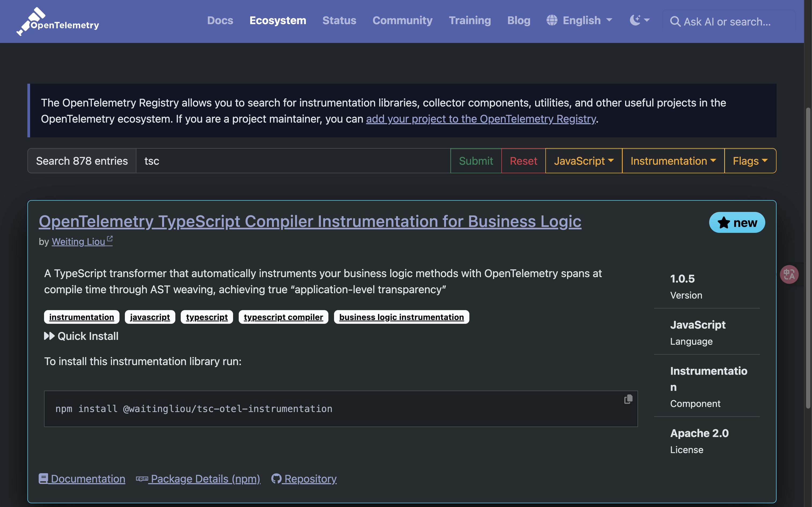The height and width of the screenshot is (507, 812).
Task: Open the Docs menu item
Action: tap(220, 20)
